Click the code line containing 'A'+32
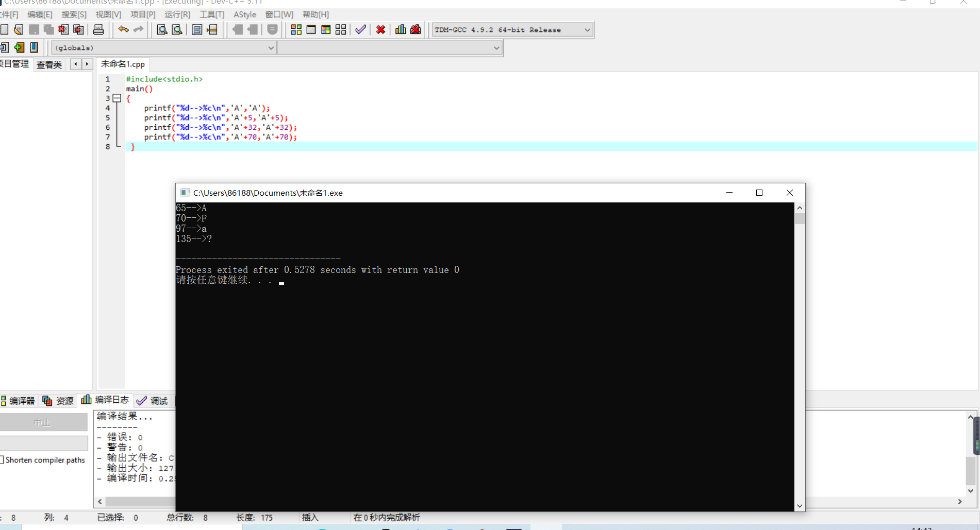 click(221, 127)
